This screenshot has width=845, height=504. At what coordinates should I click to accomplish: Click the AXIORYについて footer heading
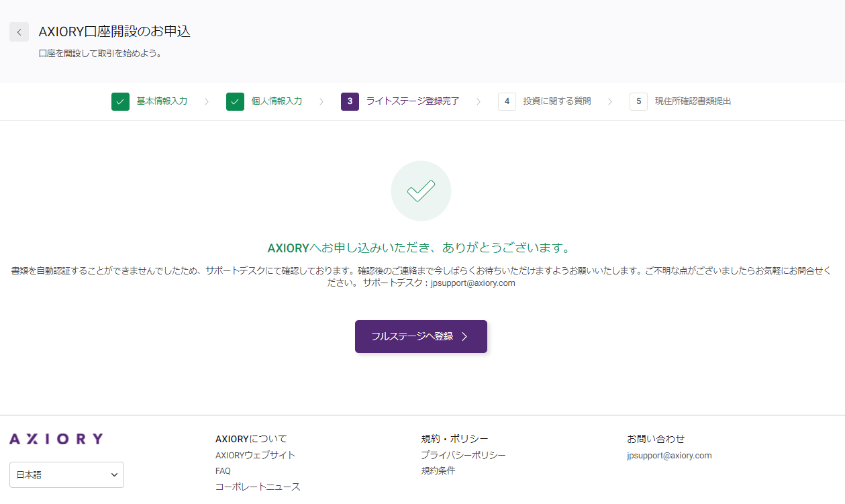[x=251, y=439]
